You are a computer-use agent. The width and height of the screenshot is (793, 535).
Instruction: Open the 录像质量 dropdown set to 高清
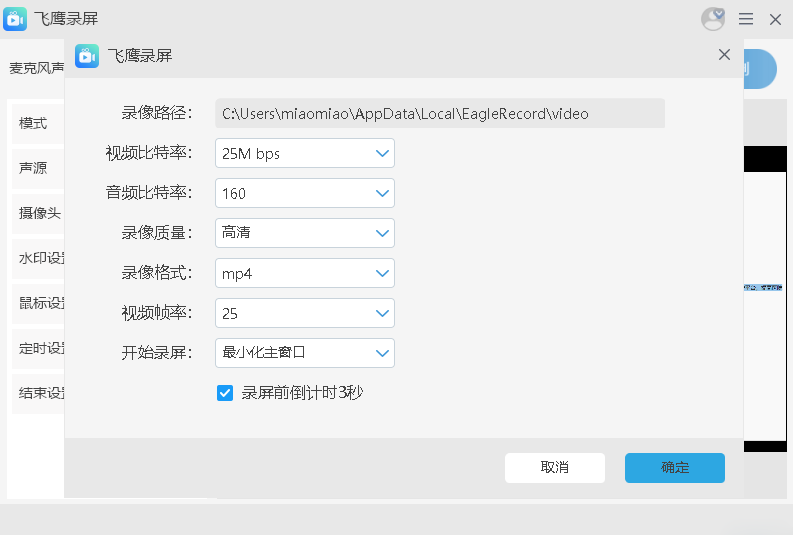pos(305,233)
